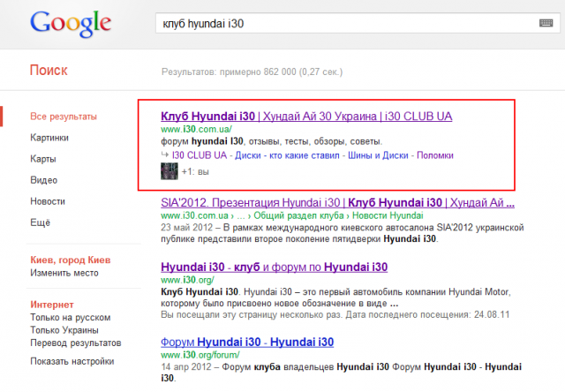The image size is (565, 392).
Task: Open the Клуб Hyundai i30 Украина result title
Action: tap(306, 116)
